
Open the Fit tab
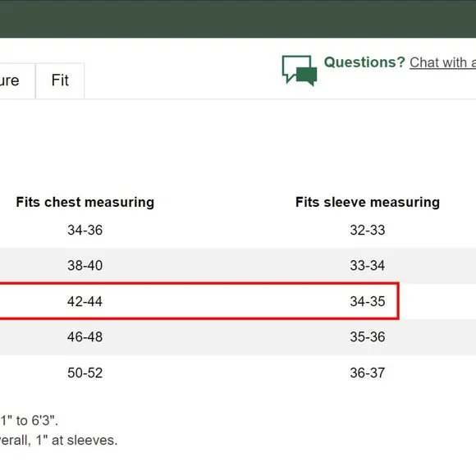tap(60, 80)
